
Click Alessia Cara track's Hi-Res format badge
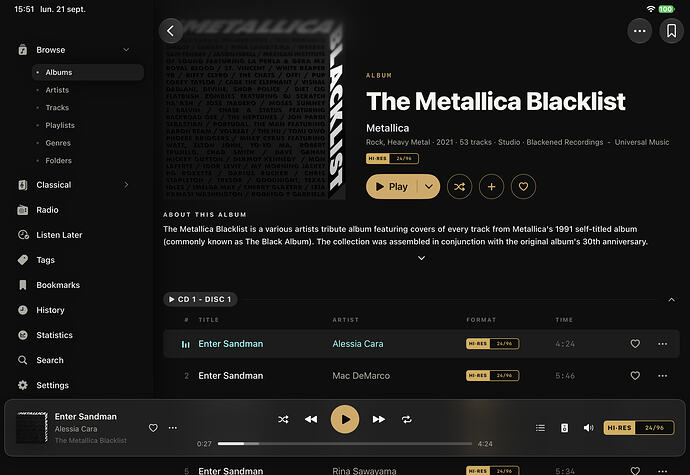(492, 344)
